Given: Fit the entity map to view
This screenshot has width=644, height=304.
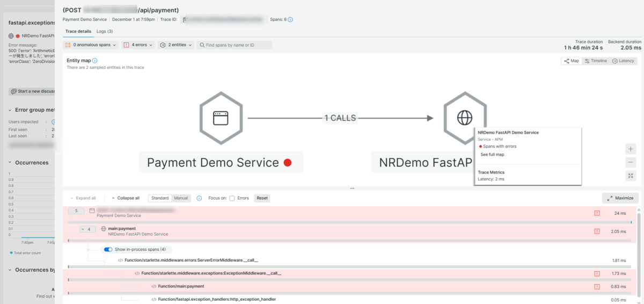Looking at the screenshot, I should 631,176.
